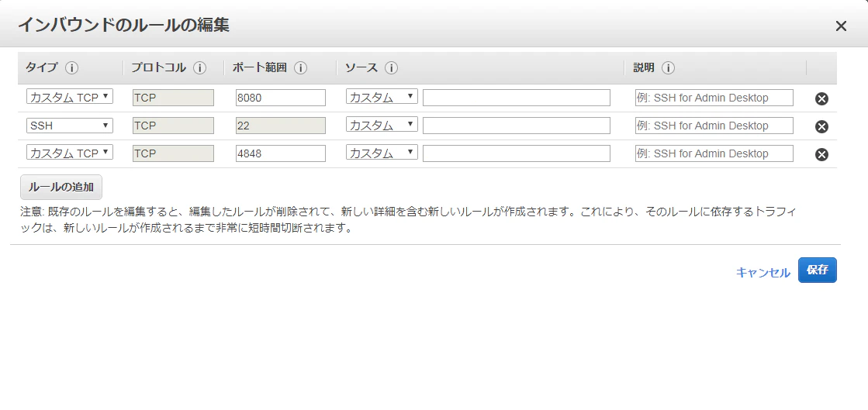
Task: Open source dropdown for SSH rule
Action: [x=382, y=125]
